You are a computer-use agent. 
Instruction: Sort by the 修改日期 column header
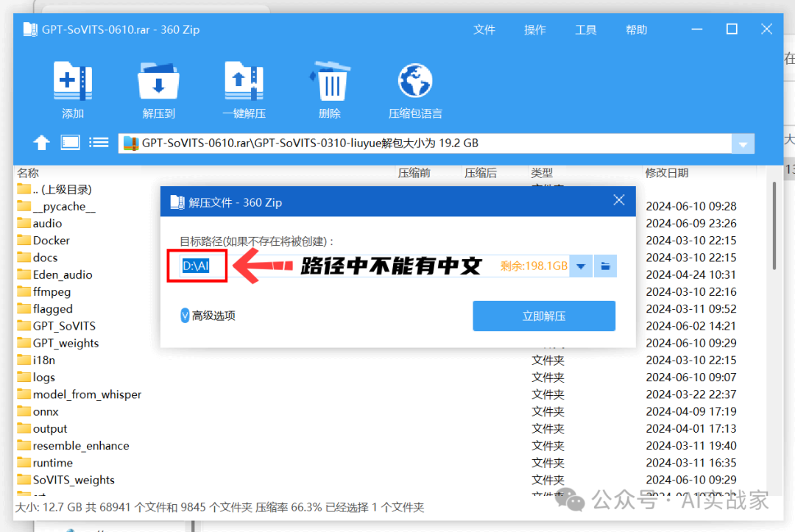[667, 173]
